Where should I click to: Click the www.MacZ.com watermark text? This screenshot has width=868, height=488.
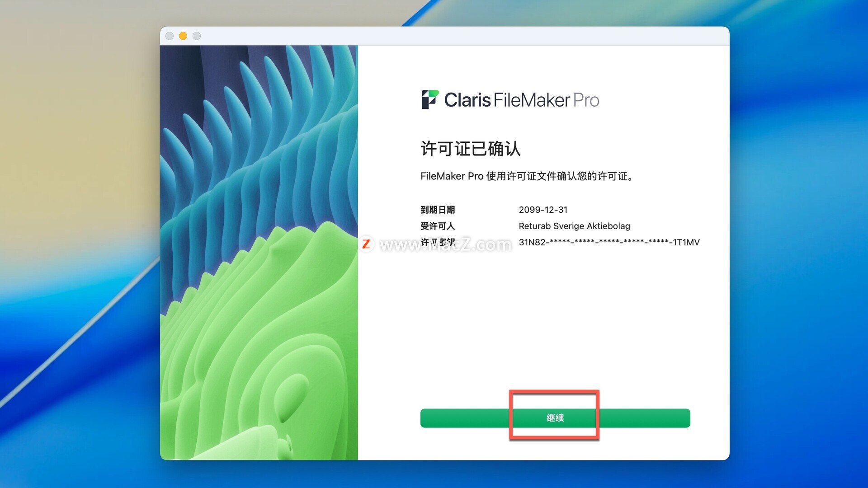pos(446,244)
